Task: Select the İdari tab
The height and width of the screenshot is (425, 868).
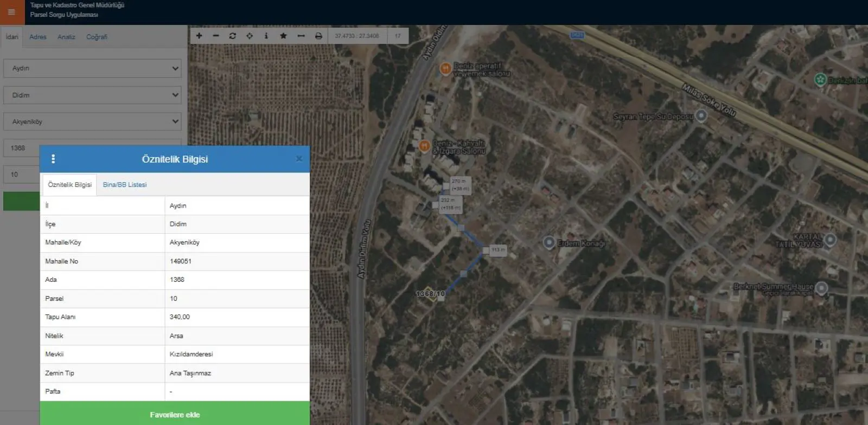Action: (x=11, y=37)
